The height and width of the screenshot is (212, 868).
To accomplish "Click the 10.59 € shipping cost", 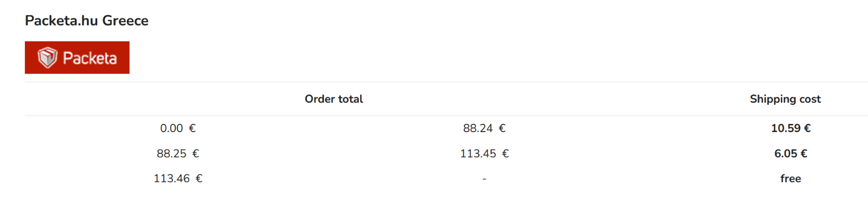I will pyautogui.click(x=791, y=128).
